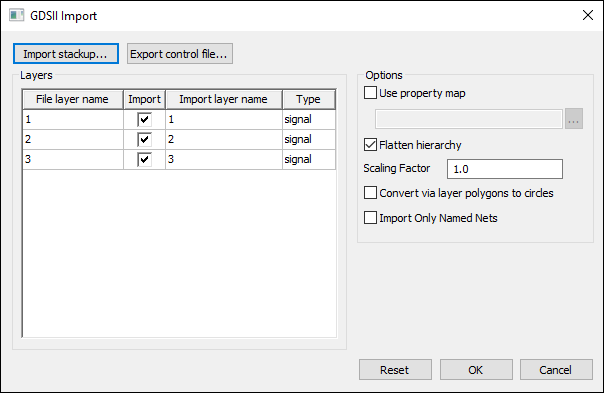Click Import layer name cell for row 2
This screenshot has height=393, width=604.
pyautogui.click(x=224, y=139)
